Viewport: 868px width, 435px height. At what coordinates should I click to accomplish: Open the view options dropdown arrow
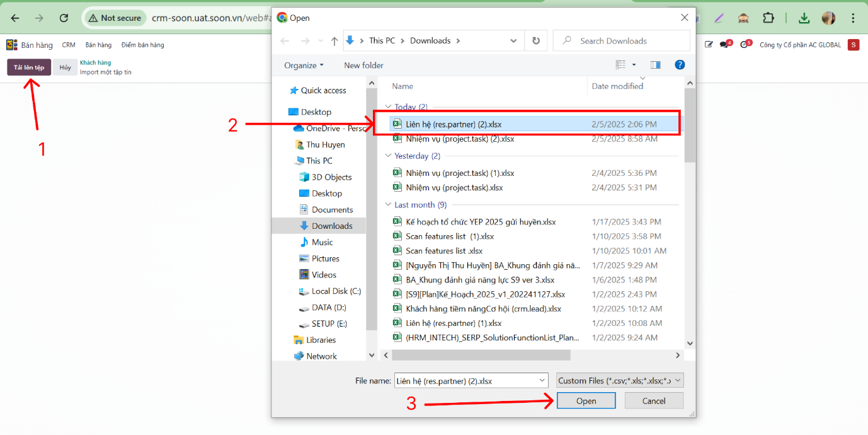[x=634, y=65]
